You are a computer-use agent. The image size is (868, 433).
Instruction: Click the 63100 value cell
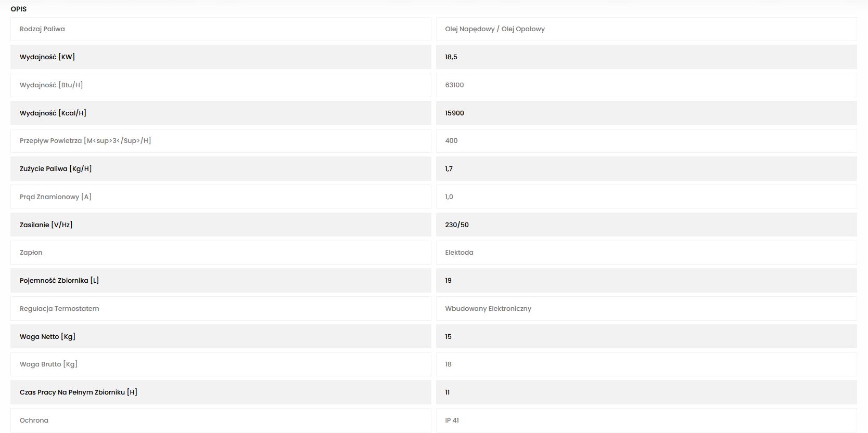454,85
